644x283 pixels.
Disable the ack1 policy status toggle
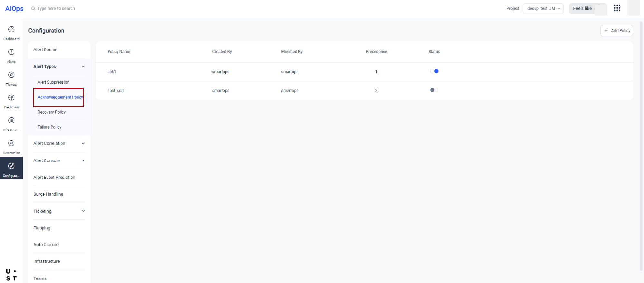pos(434,71)
